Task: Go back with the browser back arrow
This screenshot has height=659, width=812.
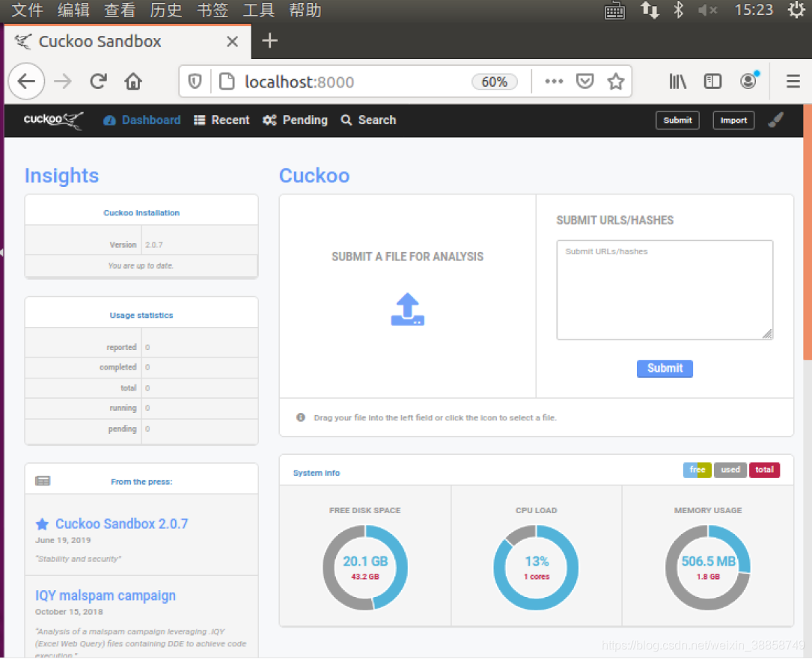Action: (x=26, y=82)
